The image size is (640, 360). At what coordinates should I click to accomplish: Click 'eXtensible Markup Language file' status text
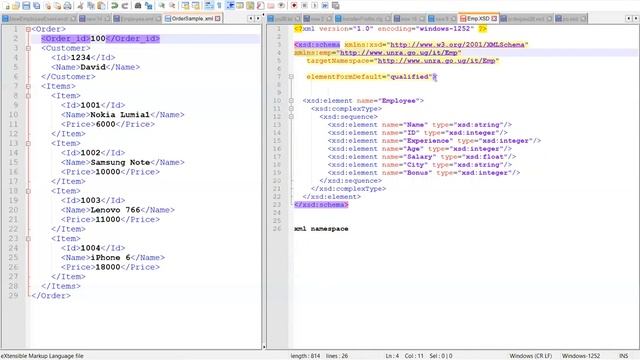point(42,356)
